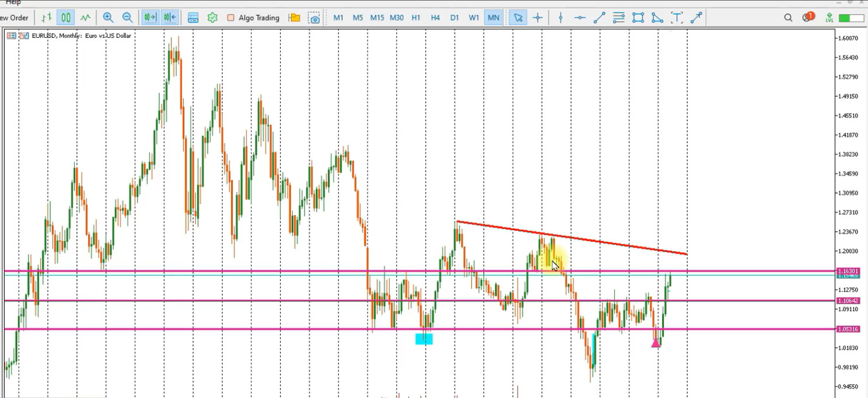
Task: Select the crosshair tool
Action: [x=537, y=18]
